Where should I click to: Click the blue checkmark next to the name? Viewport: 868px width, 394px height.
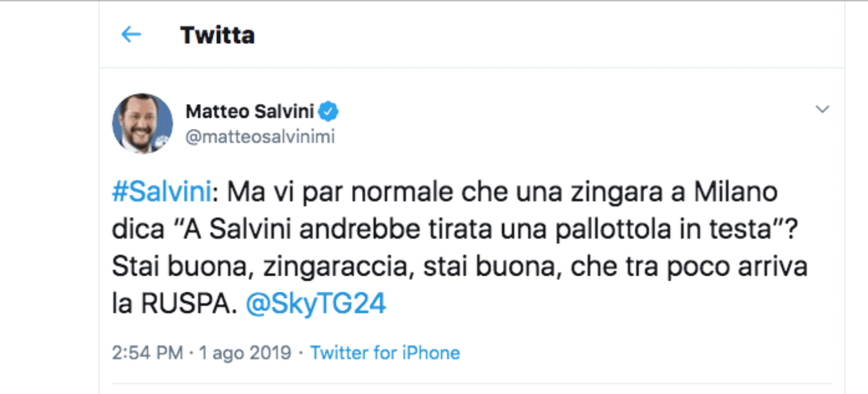(x=329, y=110)
